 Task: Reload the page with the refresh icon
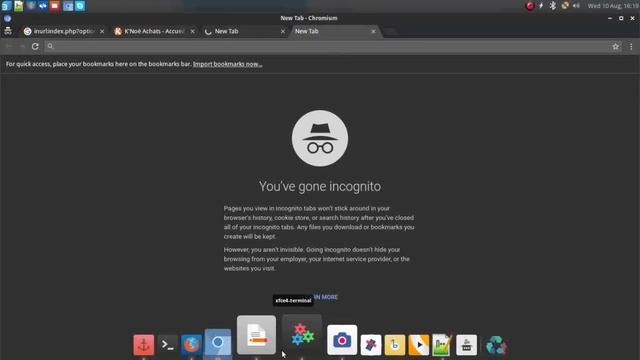[35, 47]
